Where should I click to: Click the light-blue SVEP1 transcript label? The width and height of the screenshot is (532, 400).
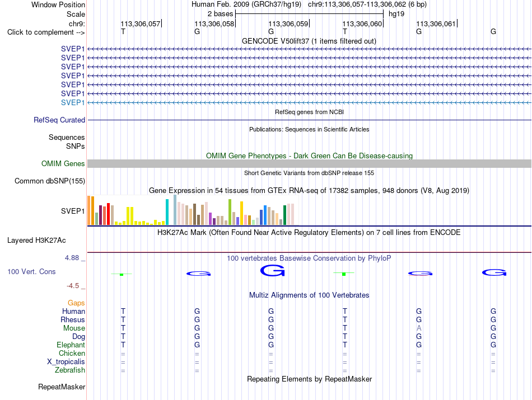(x=73, y=102)
